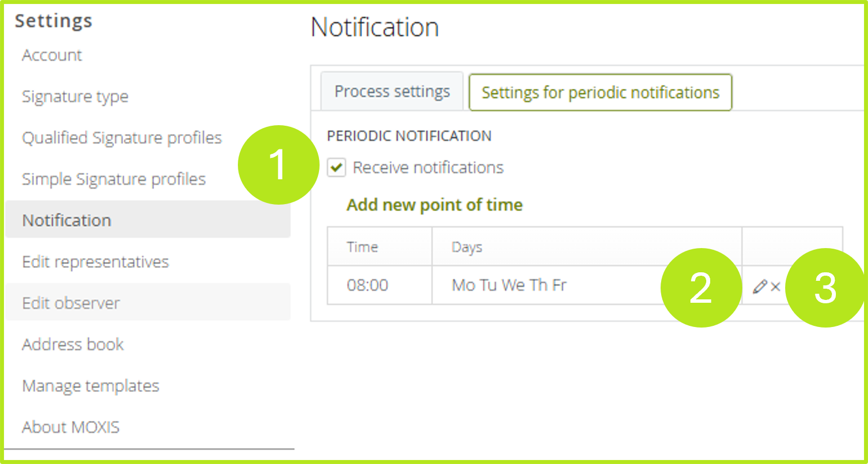The width and height of the screenshot is (868, 464).
Task: Open Simple Signature profiles
Action: (113, 179)
